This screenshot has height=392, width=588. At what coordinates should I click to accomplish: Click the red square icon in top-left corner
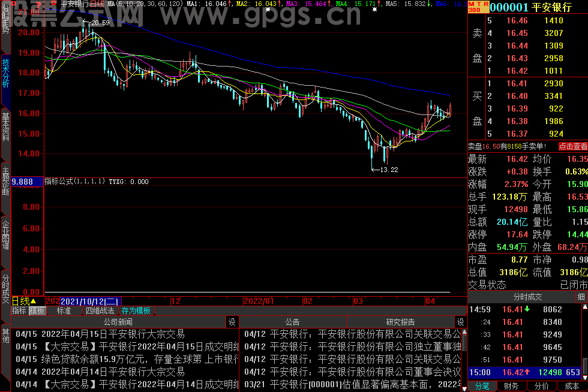[x=14, y=4]
